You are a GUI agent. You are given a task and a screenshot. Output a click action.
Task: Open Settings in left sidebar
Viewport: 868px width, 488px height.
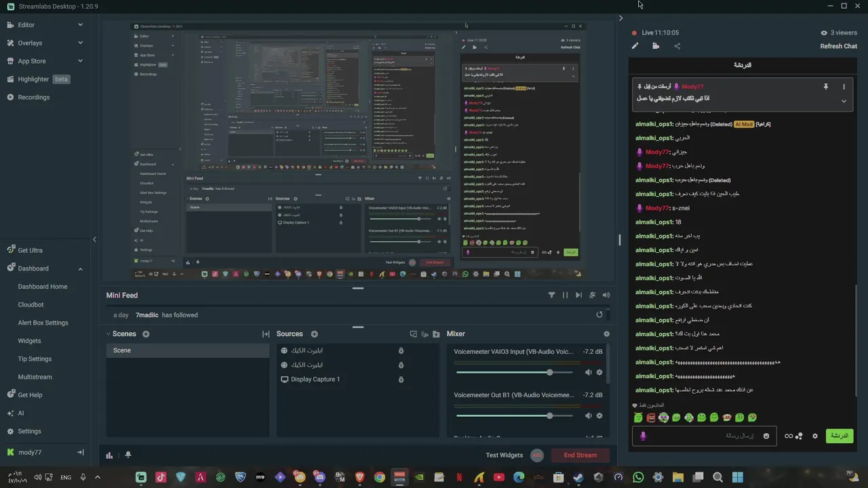29,431
